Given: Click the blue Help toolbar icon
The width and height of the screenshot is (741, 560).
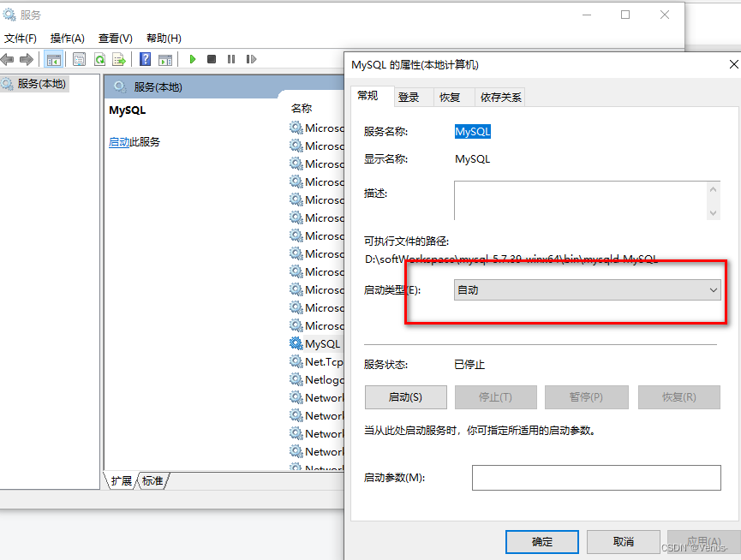Looking at the screenshot, I should [146, 59].
